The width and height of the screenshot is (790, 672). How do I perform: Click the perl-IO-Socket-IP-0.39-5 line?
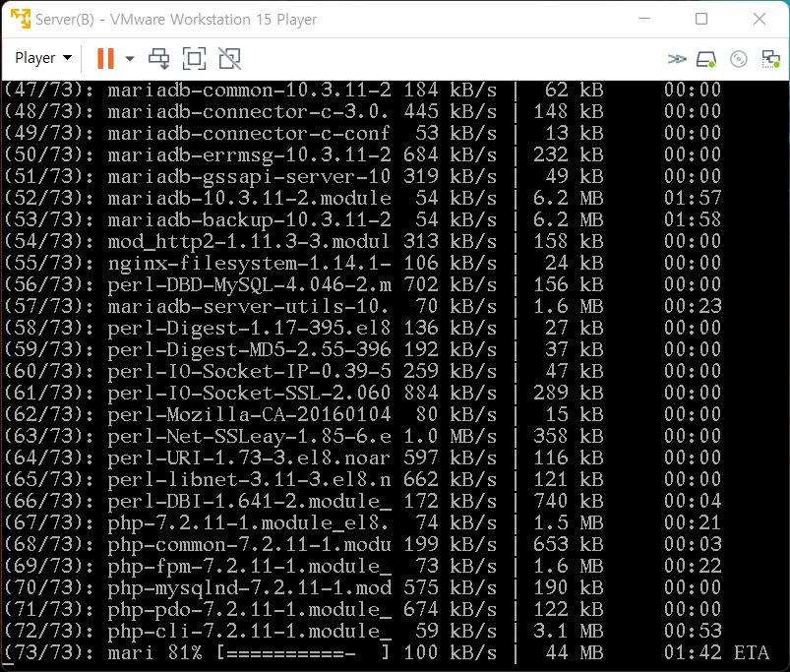[x=363, y=371]
